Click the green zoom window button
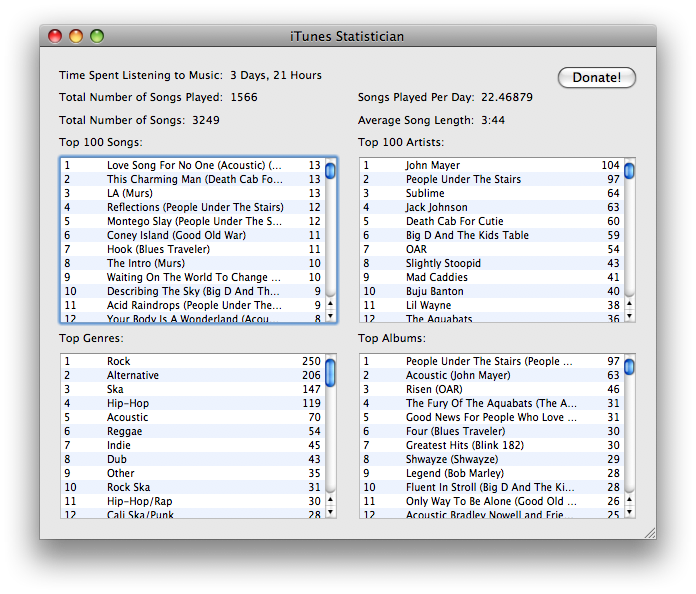 97,36
